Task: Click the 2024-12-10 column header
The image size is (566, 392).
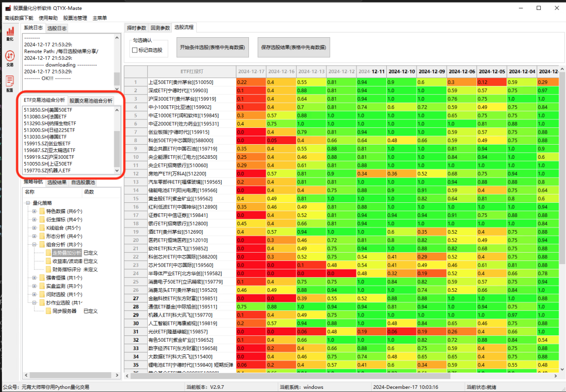Action: [401, 71]
